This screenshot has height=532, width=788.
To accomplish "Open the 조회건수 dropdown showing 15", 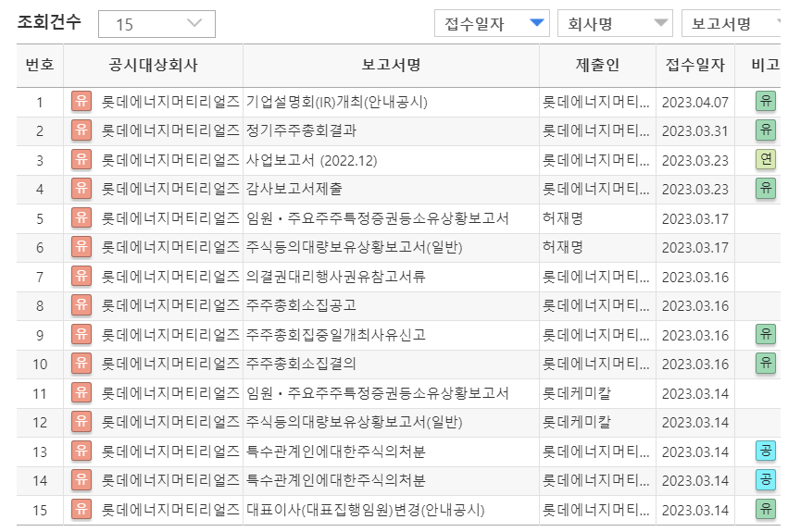I will [156, 24].
